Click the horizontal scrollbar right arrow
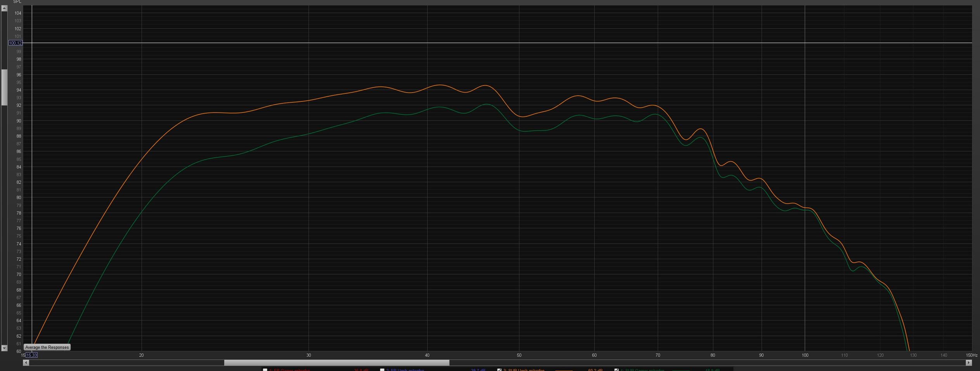980x371 pixels. (x=969, y=362)
